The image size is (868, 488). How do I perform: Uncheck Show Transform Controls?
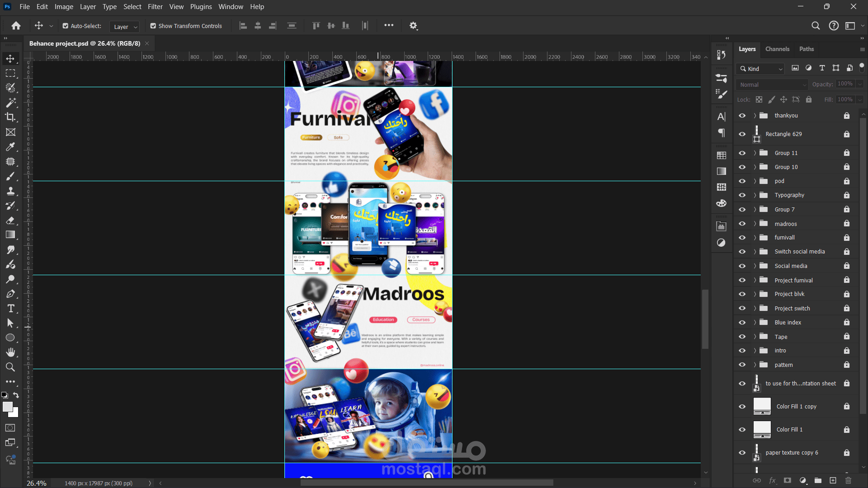tap(153, 26)
